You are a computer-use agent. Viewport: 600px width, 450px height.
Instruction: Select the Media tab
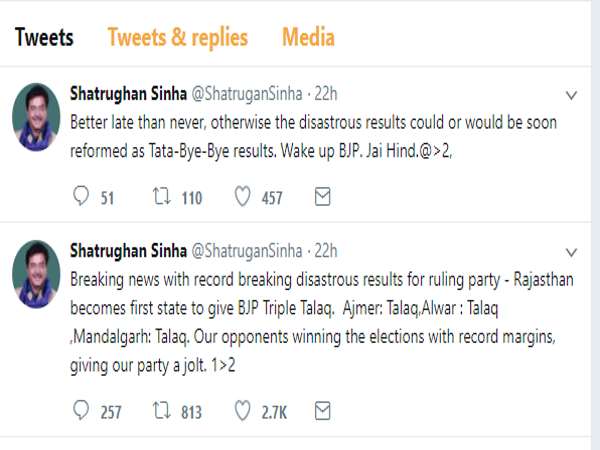click(x=308, y=38)
